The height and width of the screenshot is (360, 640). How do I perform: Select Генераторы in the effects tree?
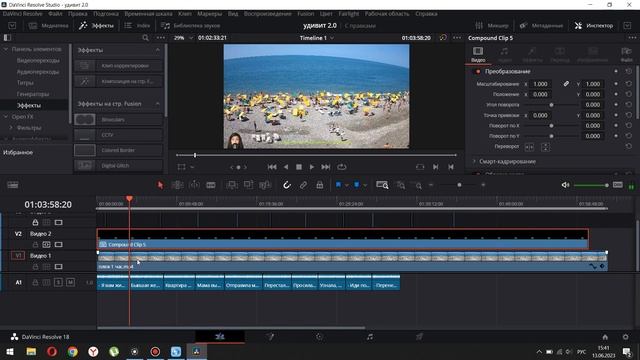[x=33, y=94]
